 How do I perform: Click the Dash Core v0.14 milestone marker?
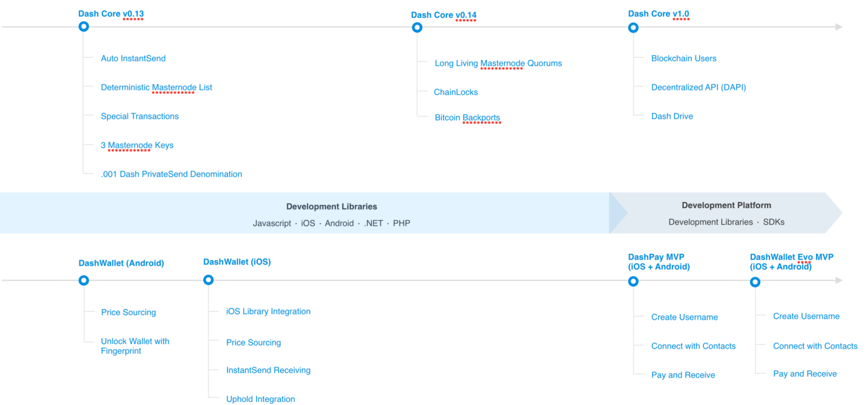click(x=417, y=27)
